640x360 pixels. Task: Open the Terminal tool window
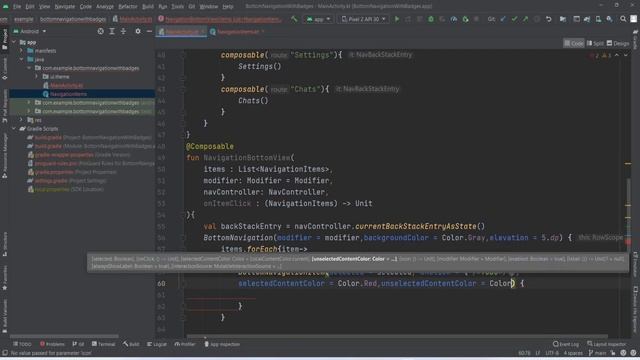point(104,344)
